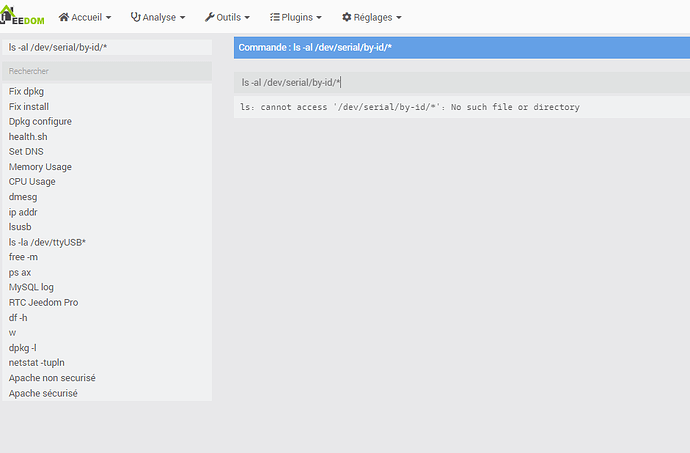The image size is (690, 453).
Task: Click the 'No such file or directory' output
Action: click(515, 107)
